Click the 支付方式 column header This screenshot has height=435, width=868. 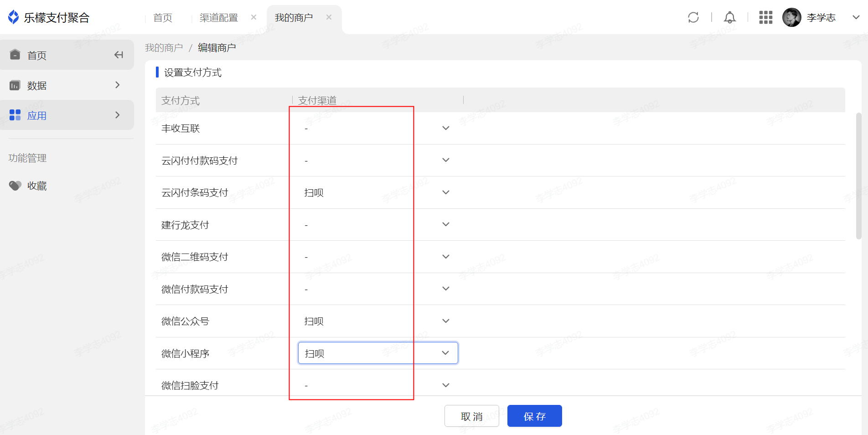pyautogui.click(x=181, y=100)
